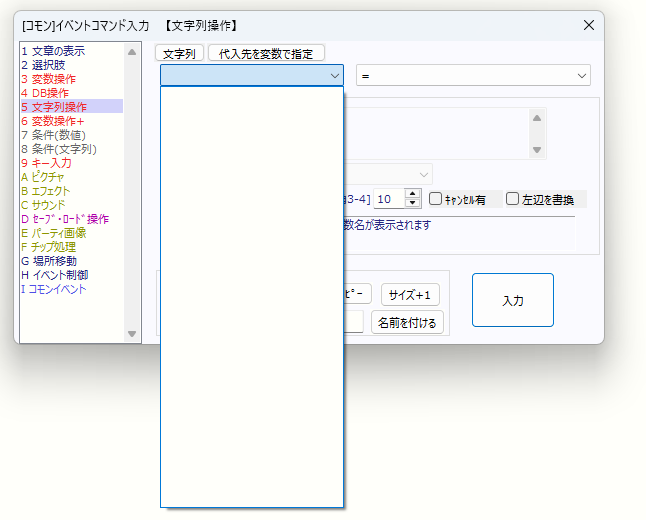Click the 名前を付ける button
Image resolution: width=646 pixels, height=520 pixels.
(x=407, y=323)
